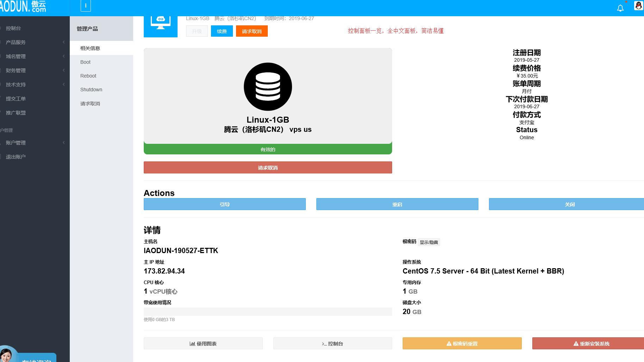Expand the 账户管理 sidebar menu
Image resolution: width=644 pixels, height=362 pixels.
[x=16, y=143]
